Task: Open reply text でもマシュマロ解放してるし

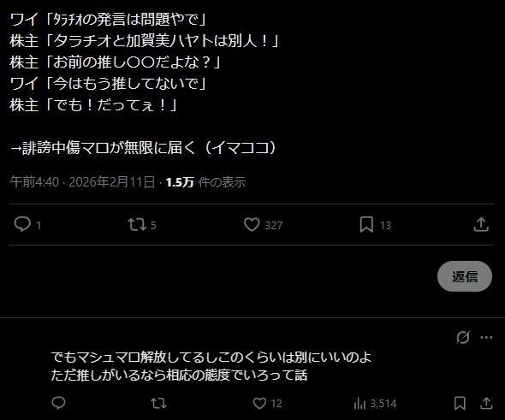Action: tap(211, 366)
